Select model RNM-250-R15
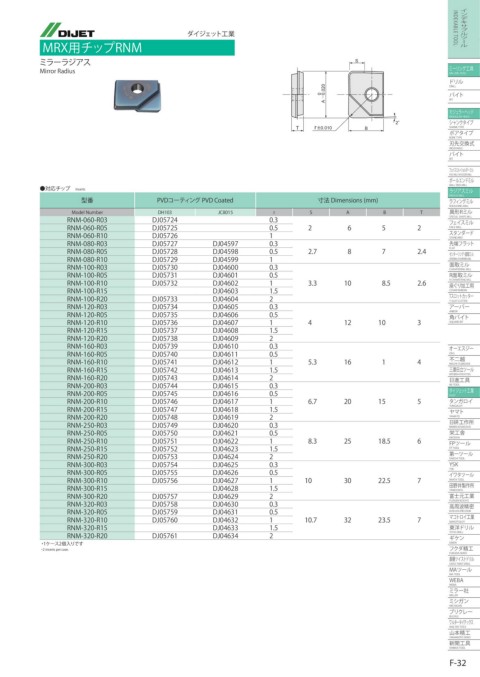This screenshot has width=480, height=677. (87, 449)
